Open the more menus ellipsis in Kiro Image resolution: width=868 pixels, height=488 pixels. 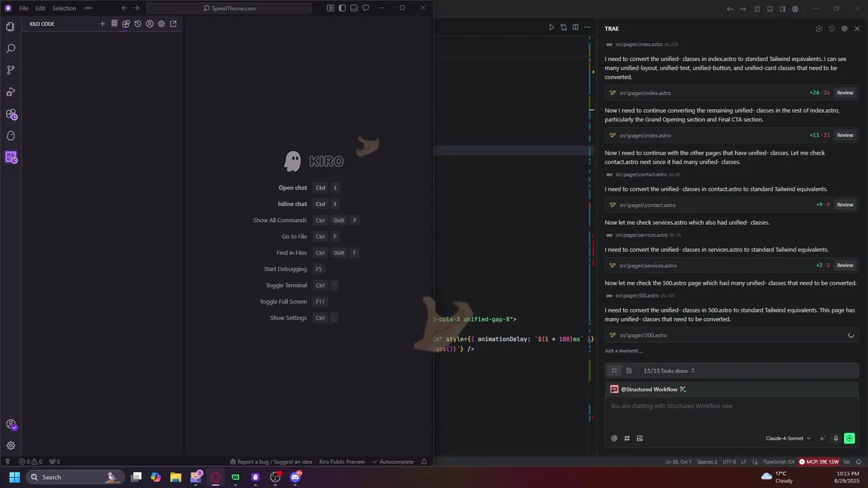point(88,8)
